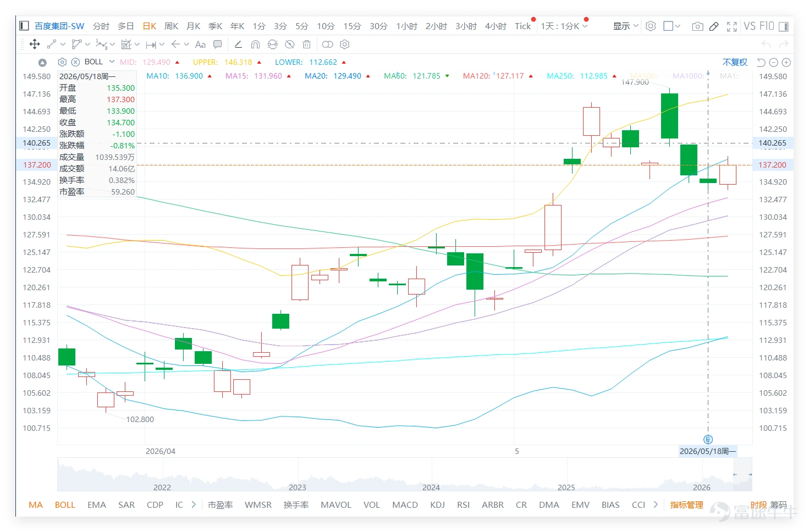Expand the polyline shape tool options arrow

tap(87, 45)
